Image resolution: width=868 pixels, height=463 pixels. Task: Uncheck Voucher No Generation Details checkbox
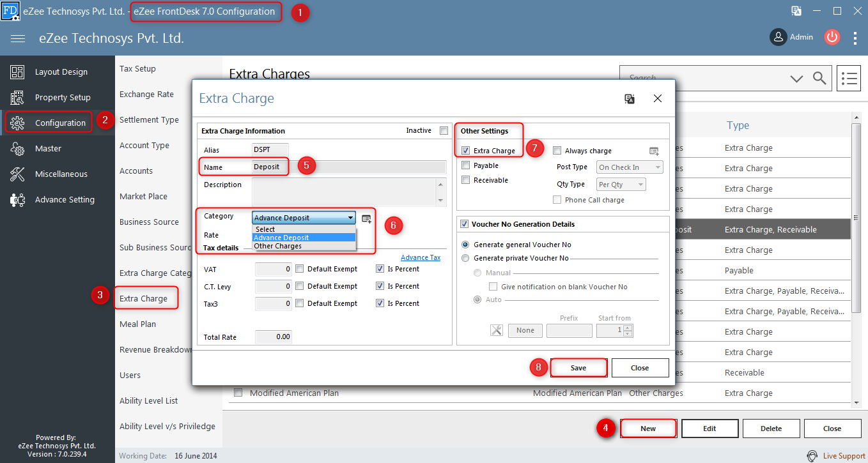tap(464, 224)
